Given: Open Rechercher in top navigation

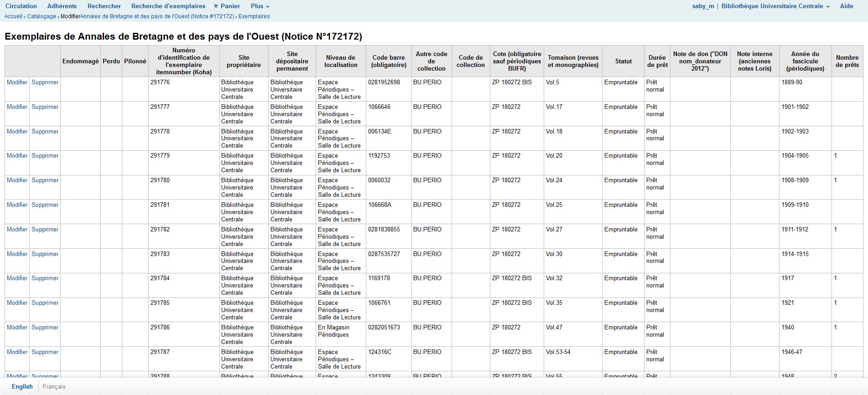Looking at the screenshot, I should [x=104, y=6].
